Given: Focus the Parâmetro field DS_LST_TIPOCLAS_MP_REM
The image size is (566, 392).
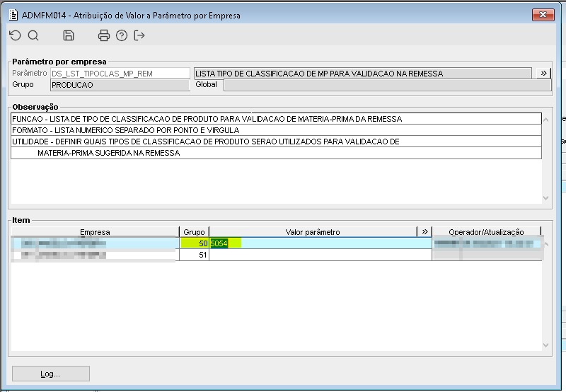Looking at the screenshot, I should click(x=120, y=74).
